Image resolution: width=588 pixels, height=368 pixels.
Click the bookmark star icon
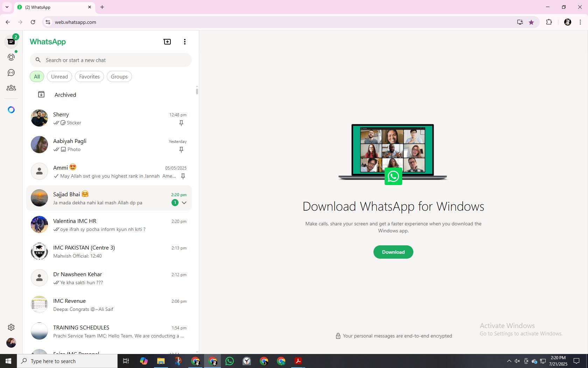point(531,22)
